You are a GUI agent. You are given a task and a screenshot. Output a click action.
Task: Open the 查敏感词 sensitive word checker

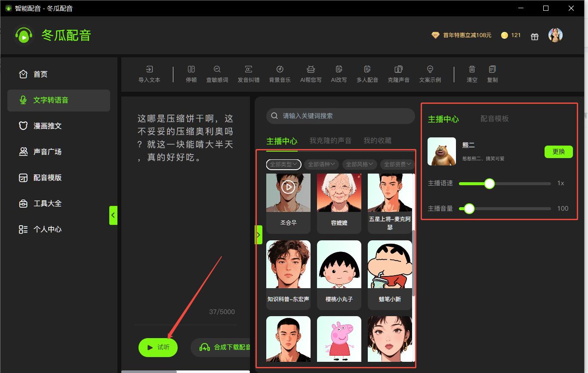pos(217,73)
